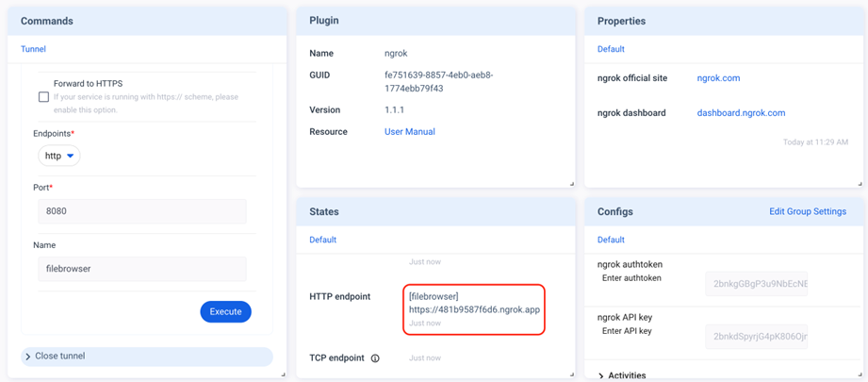Viewport: 868px width, 382px height.
Task: Click the States panel header
Action: click(435, 211)
